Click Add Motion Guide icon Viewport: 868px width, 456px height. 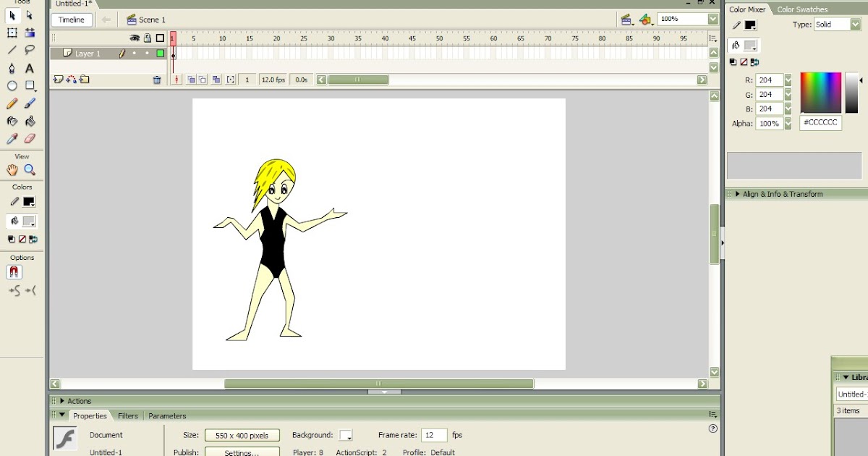tap(72, 80)
